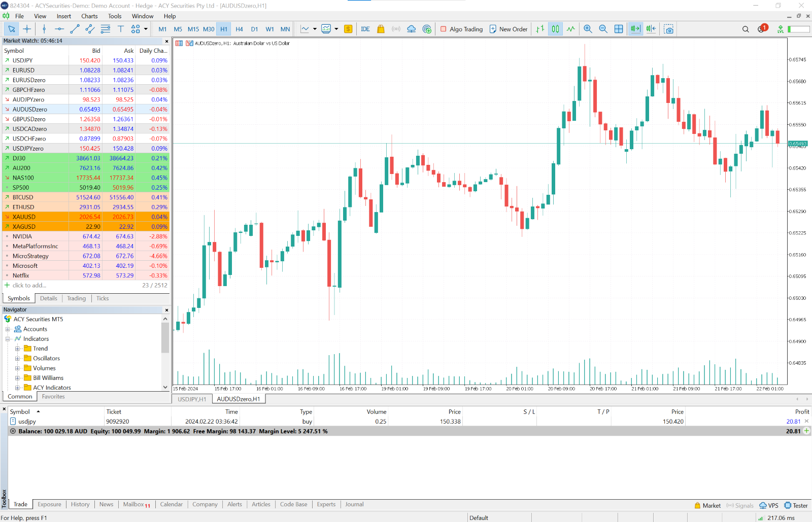
Task: Select the text label drawing tool
Action: (121, 29)
